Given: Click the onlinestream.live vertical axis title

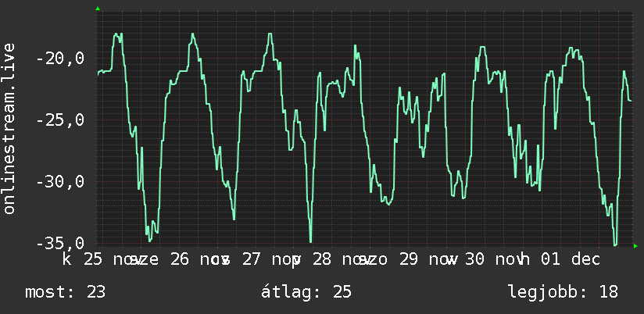Looking at the screenshot, I should pyautogui.click(x=9, y=128).
